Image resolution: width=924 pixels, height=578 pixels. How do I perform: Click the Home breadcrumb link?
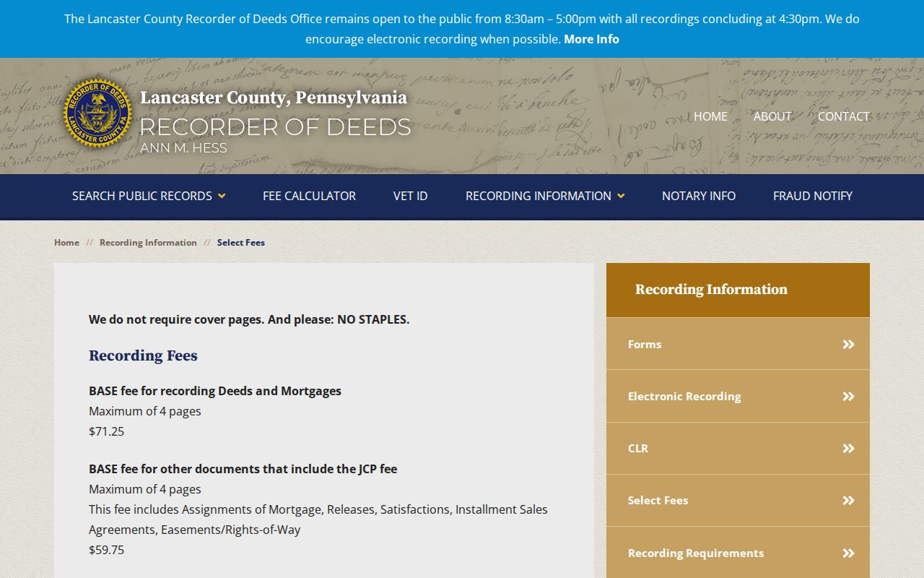(66, 243)
